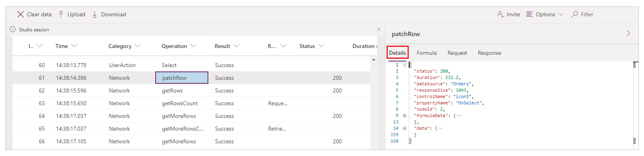
Task: Click the UserAction category cell
Action: [122, 65]
